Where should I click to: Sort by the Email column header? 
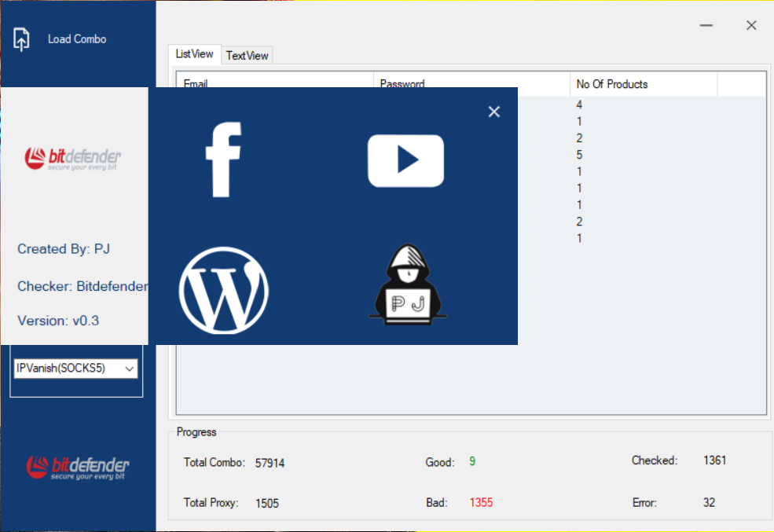pos(275,84)
